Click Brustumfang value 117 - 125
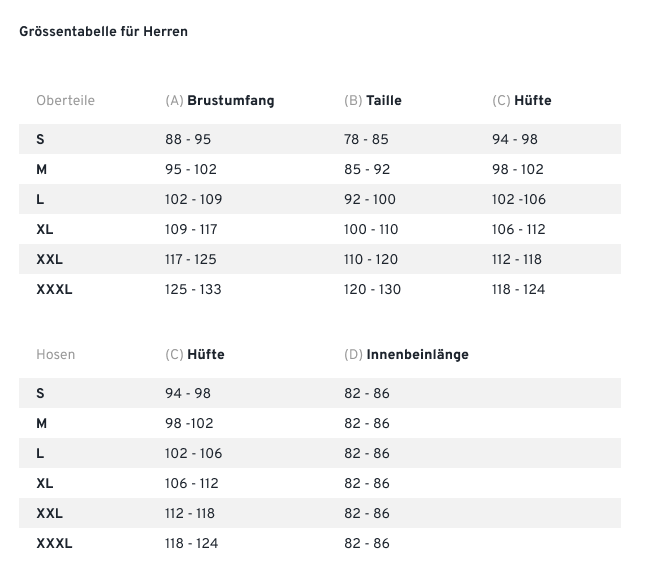Viewport: 651px width, 583px height. pyautogui.click(x=191, y=260)
